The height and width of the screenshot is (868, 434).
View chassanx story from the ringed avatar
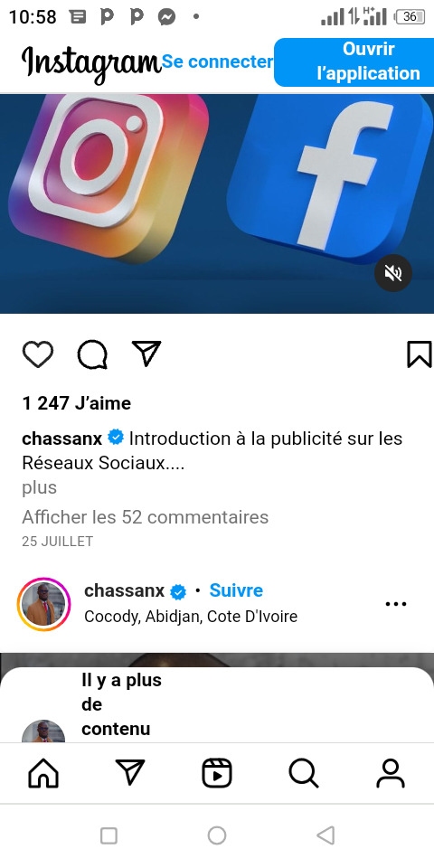click(x=43, y=604)
